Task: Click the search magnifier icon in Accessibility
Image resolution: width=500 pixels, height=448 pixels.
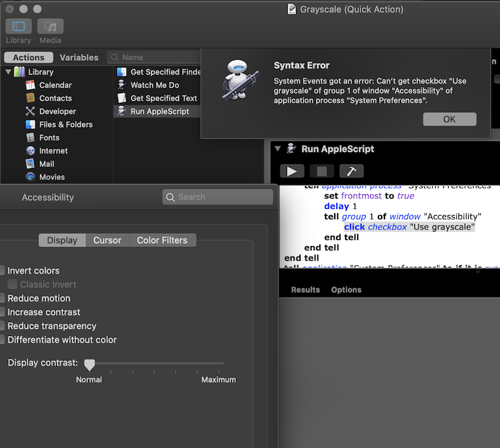Action: (170, 197)
